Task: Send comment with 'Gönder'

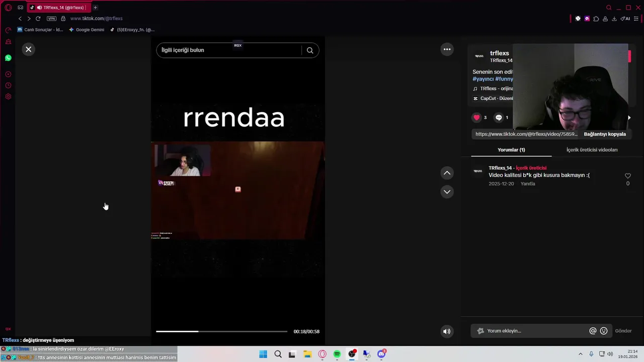Action: click(x=623, y=331)
